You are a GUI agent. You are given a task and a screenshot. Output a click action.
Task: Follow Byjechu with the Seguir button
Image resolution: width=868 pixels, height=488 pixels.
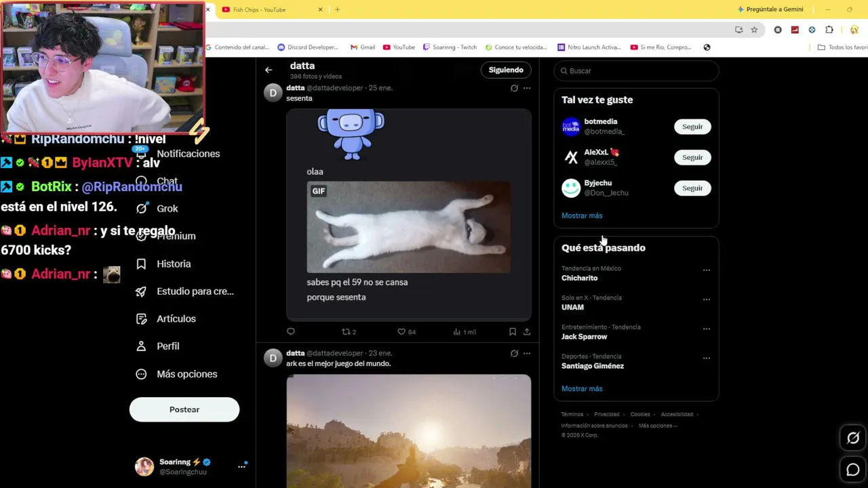point(692,188)
